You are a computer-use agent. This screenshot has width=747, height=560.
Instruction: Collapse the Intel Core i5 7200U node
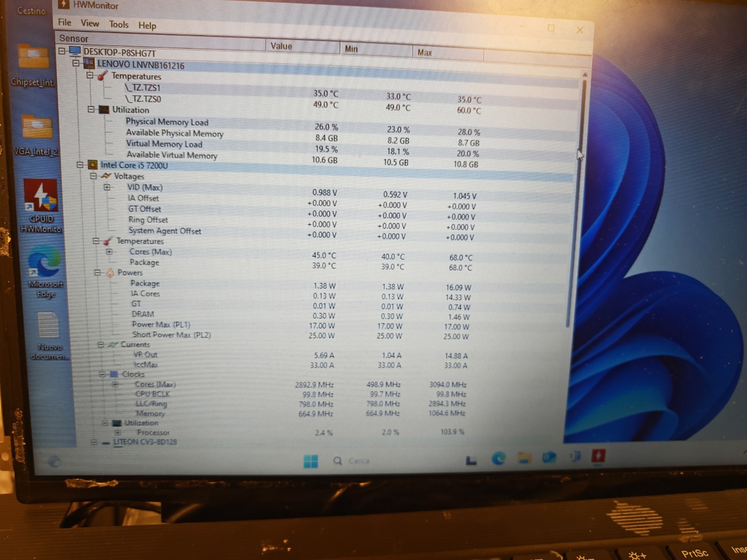click(x=80, y=165)
